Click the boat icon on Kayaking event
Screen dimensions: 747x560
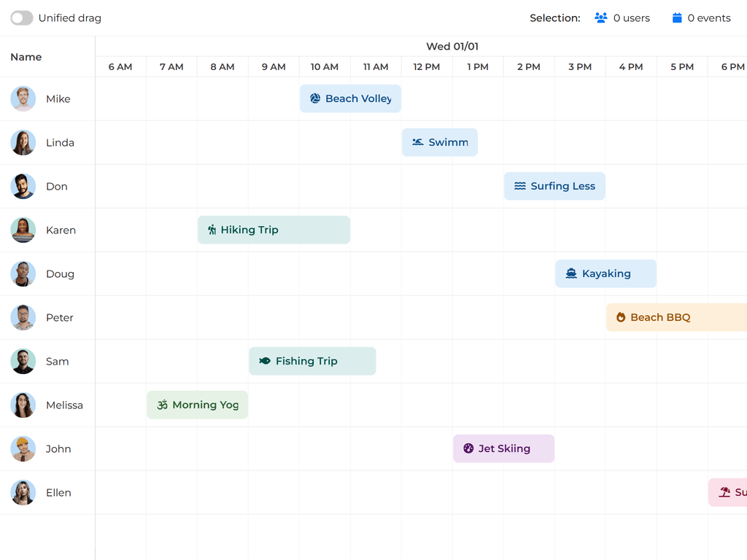point(570,273)
